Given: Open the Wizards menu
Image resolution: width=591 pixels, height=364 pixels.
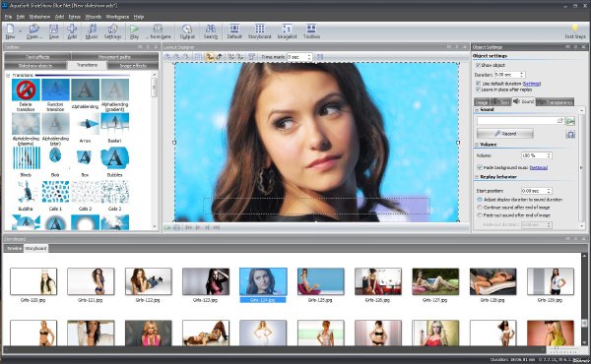Looking at the screenshot, I should click(x=94, y=17).
